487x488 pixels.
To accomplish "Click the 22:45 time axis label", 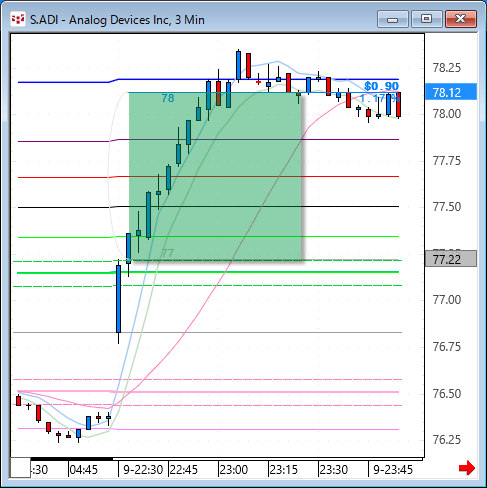I will (184, 470).
